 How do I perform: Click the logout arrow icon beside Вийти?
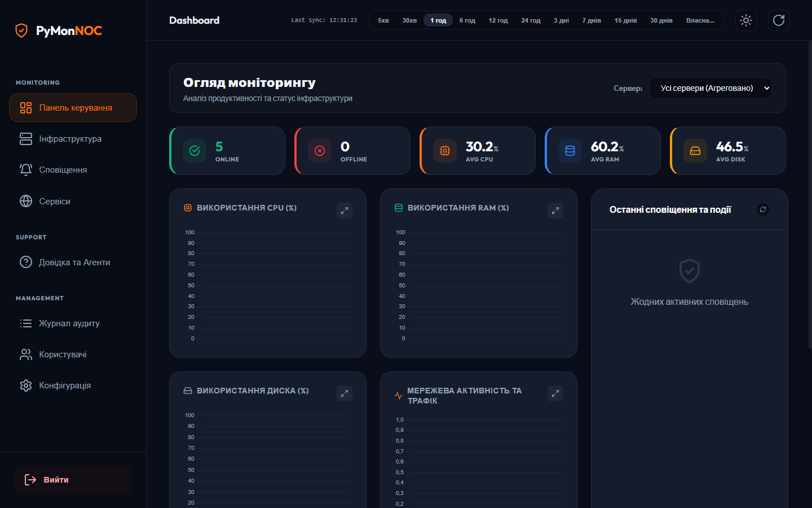click(x=30, y=480)
